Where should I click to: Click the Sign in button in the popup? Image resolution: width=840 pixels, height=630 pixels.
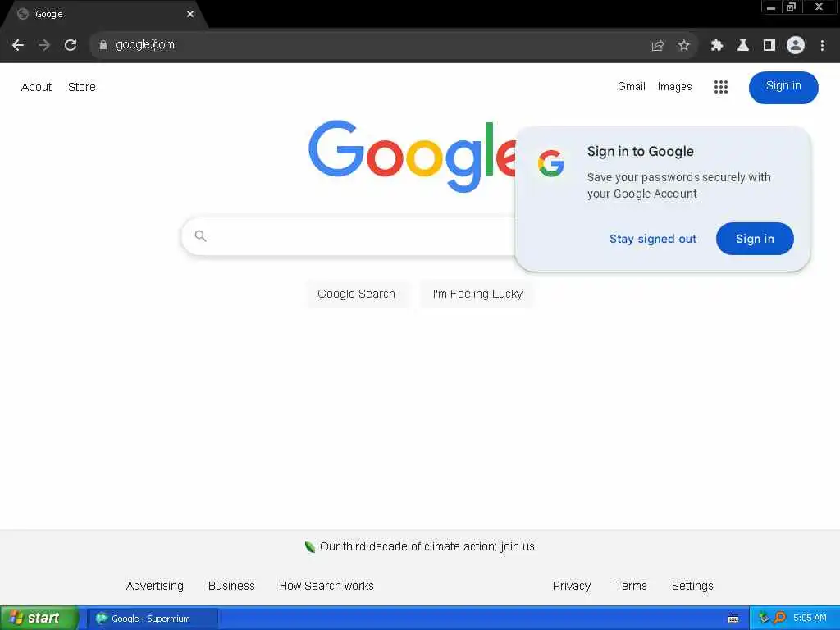[755, 239]
